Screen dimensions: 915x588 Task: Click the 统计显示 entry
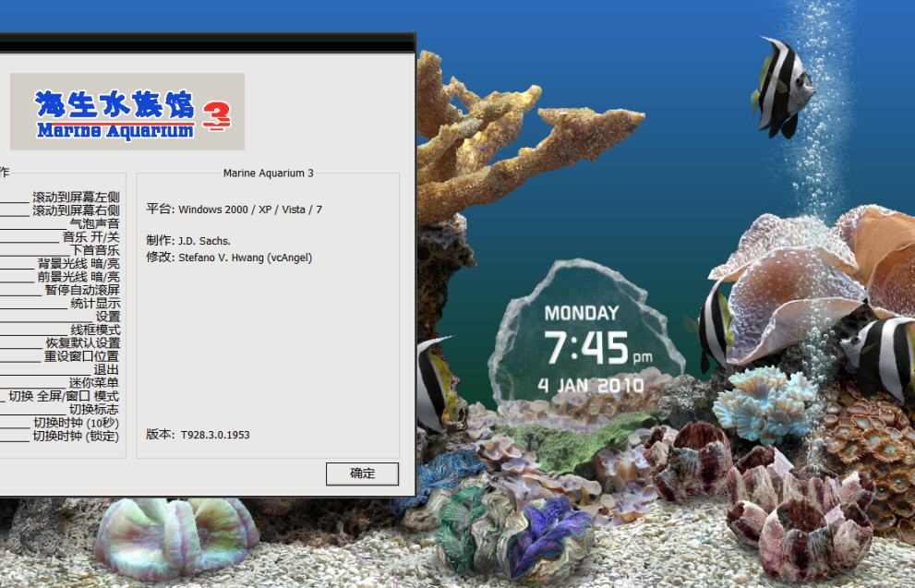point(95,304)
